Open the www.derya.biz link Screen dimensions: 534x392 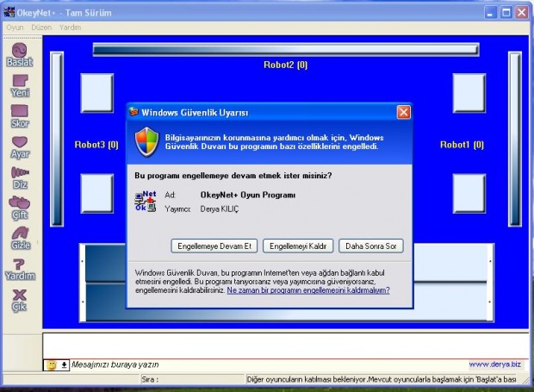495,364
